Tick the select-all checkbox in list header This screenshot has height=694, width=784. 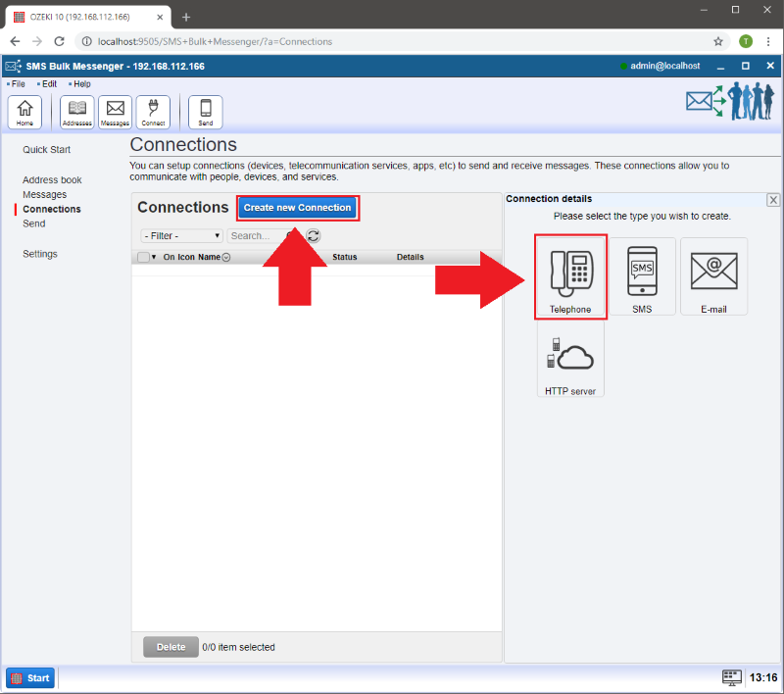143,258
